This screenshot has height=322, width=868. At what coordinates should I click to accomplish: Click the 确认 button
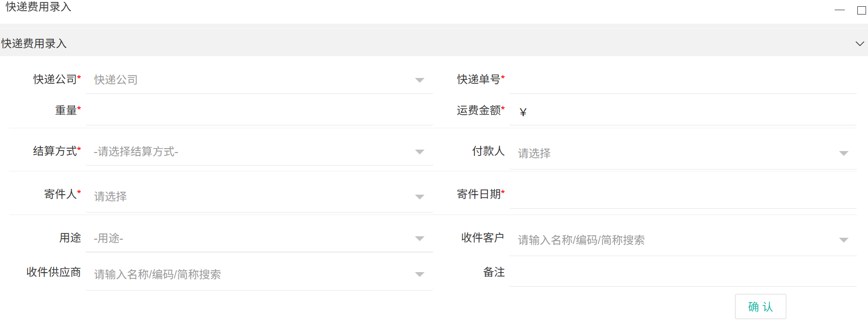pyautogui.click(x=760, y=307)
